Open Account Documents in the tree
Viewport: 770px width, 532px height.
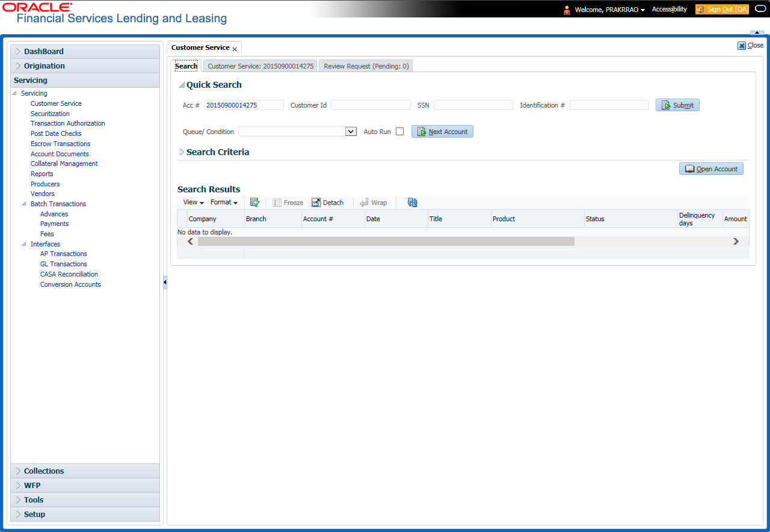60,154
